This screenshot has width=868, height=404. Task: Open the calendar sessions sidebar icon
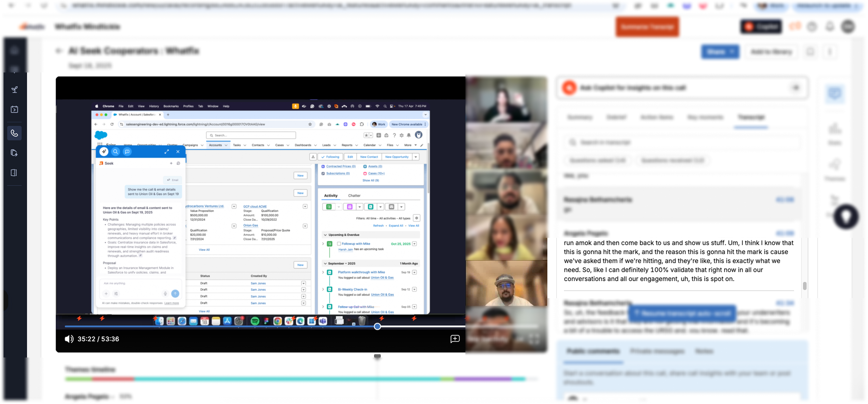point(14,110)
